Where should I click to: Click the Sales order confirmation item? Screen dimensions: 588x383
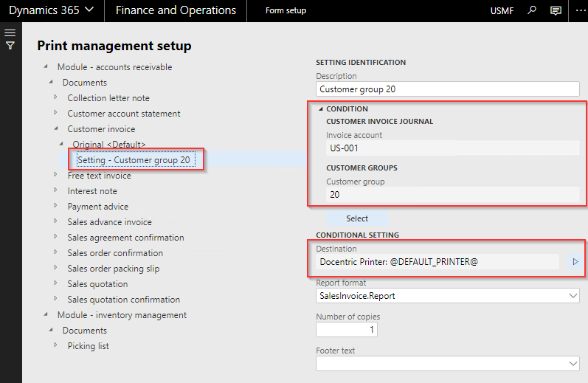tap(115, 253)
